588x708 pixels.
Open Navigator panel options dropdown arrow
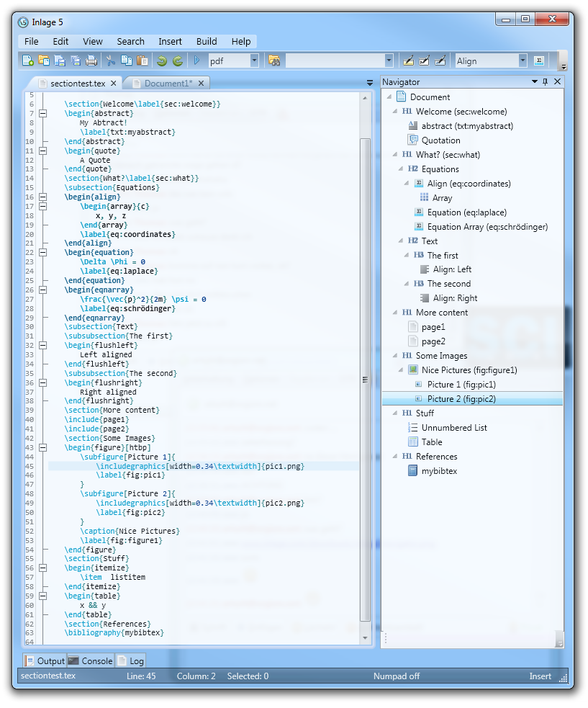point(535,81)
